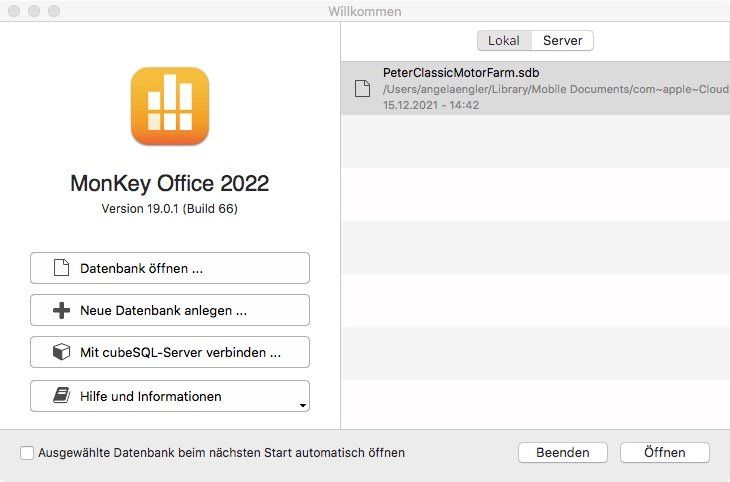730x482 pixels.
Task: Switch to the Lokal tab
Action: click(503, 41)
